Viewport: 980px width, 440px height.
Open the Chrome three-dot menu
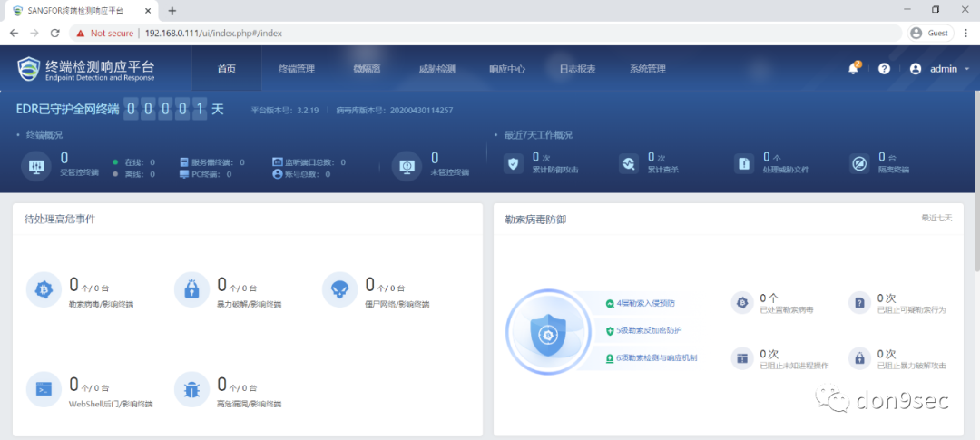tap(967, 34)
